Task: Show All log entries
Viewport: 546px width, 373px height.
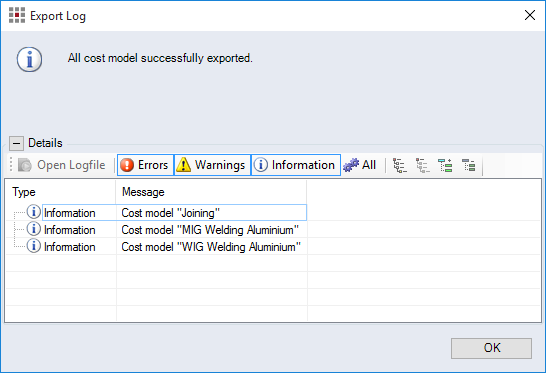Action: pyautogui.click(x=360, y=165)
